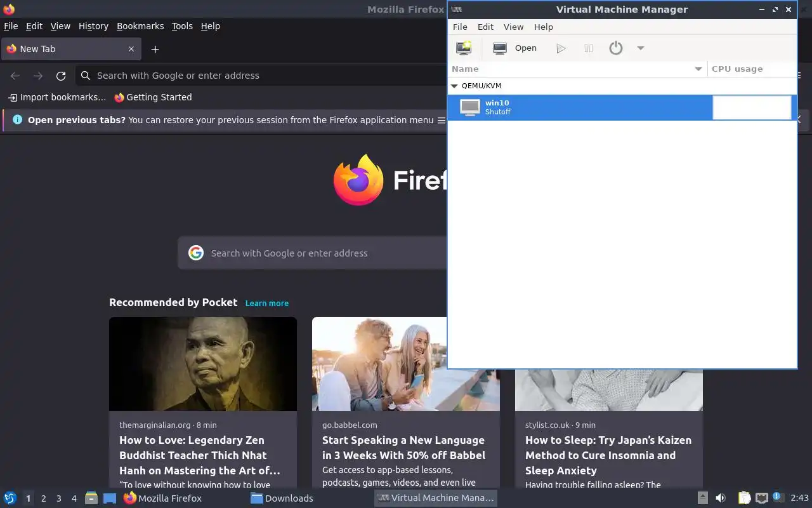Select the win10 virtual machine row
The width and height of the screenshot is (812, 508).
(622, 107)
